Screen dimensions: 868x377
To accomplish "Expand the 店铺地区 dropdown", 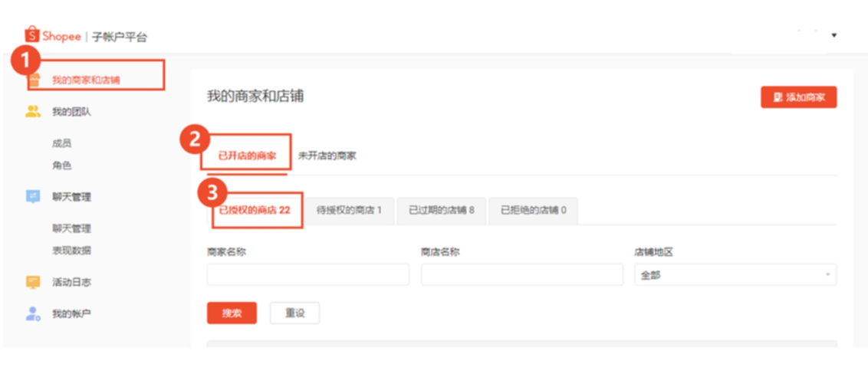I will click(735, 275).
